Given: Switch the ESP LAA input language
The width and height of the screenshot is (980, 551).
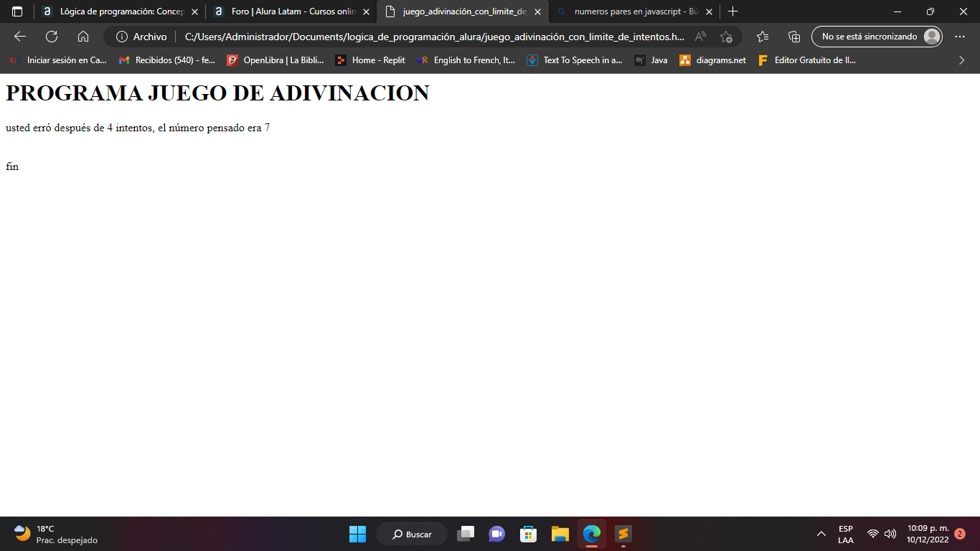Looking at the screenshot, I should click(846, 534).
